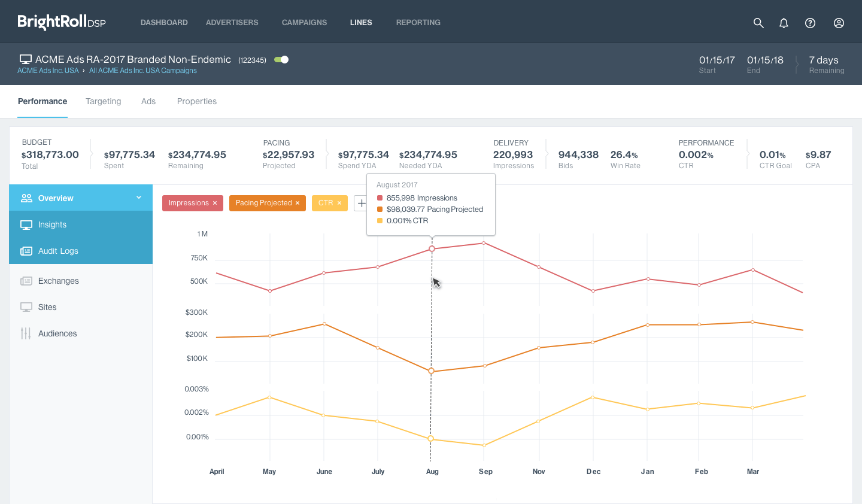Click the Audit Logs icon

(x=26, y=251)
